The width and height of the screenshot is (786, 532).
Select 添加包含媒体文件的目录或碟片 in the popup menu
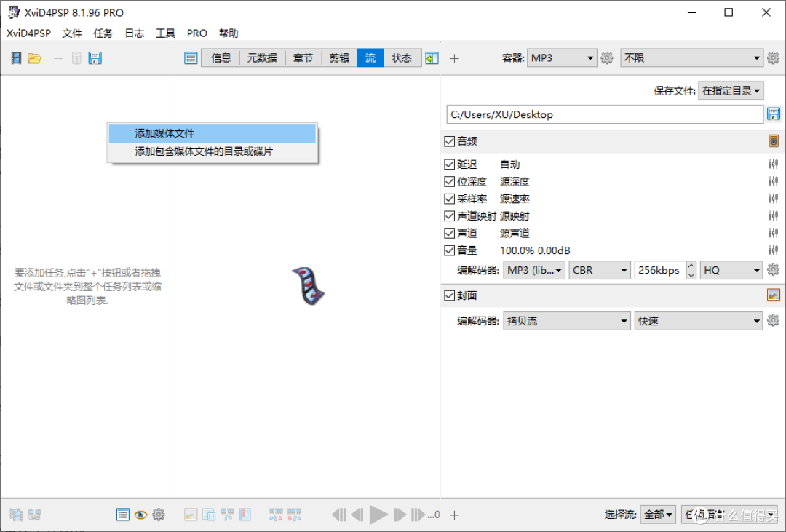(213, 151)
